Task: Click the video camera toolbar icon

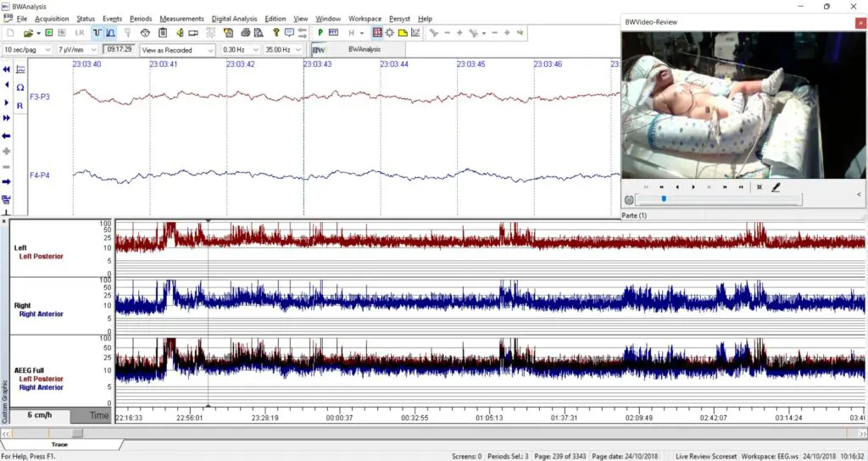Action: tap(193, 33)
